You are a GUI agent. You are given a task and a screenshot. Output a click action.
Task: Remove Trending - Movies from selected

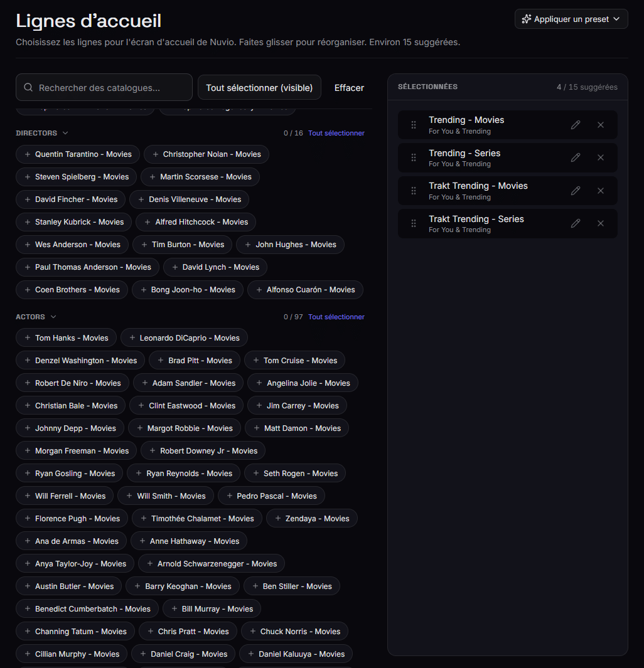coord(601,125)
